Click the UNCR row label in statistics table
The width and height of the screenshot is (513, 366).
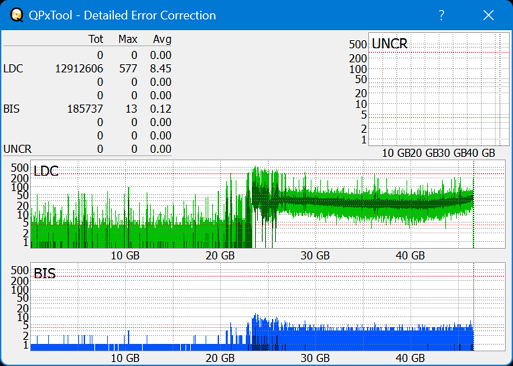17,149
